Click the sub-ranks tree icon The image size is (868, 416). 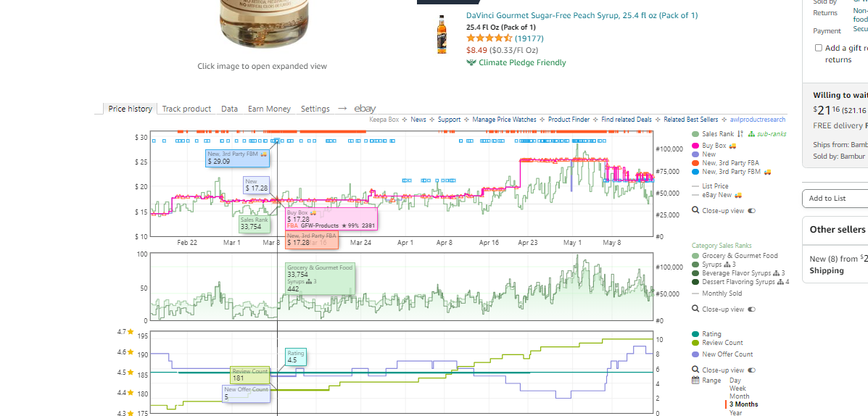coord(751,134)
